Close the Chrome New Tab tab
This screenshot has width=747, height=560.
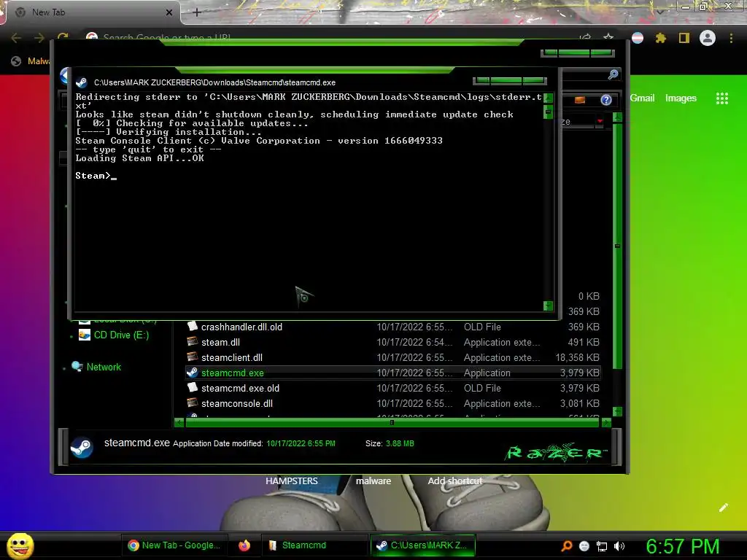pos(169,12)
